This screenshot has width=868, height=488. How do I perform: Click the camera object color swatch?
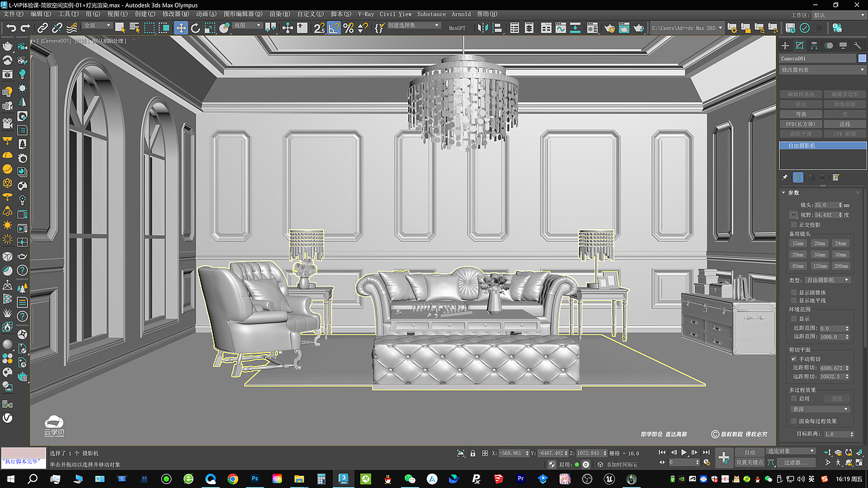pyautogui.click(x=862, y=59)
